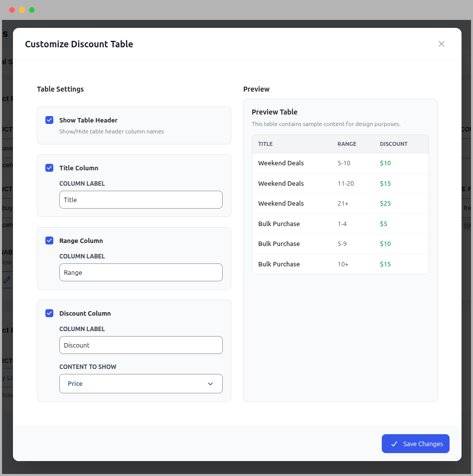Click the green maximize window button
This screenshot has width=473, height=476.
click(32, 10)
